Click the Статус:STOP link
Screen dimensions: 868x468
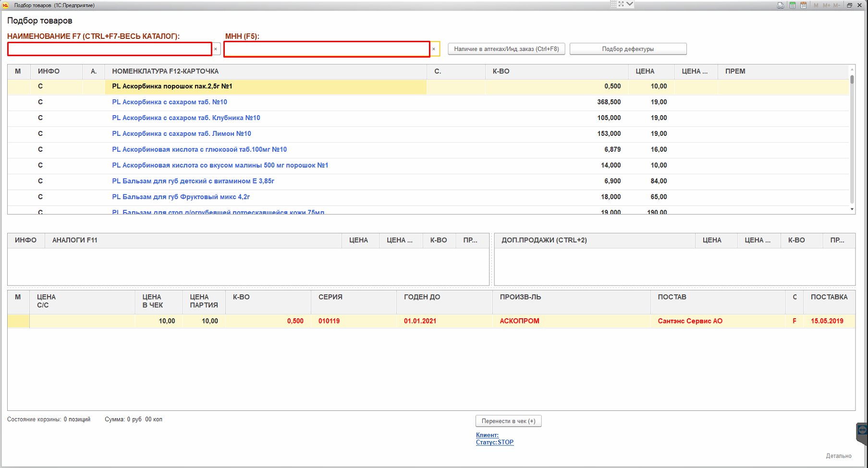(x=494, y=442)
